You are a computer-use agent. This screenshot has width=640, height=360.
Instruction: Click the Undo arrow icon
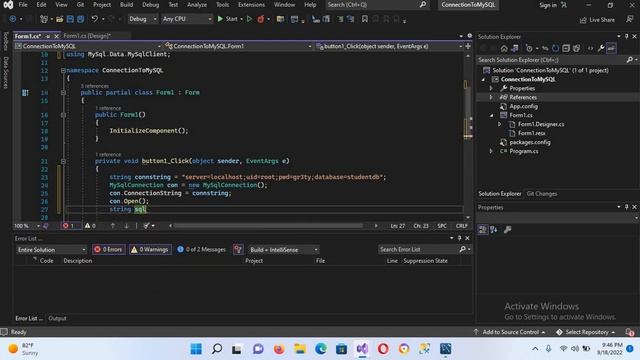[x=95, y=19]
